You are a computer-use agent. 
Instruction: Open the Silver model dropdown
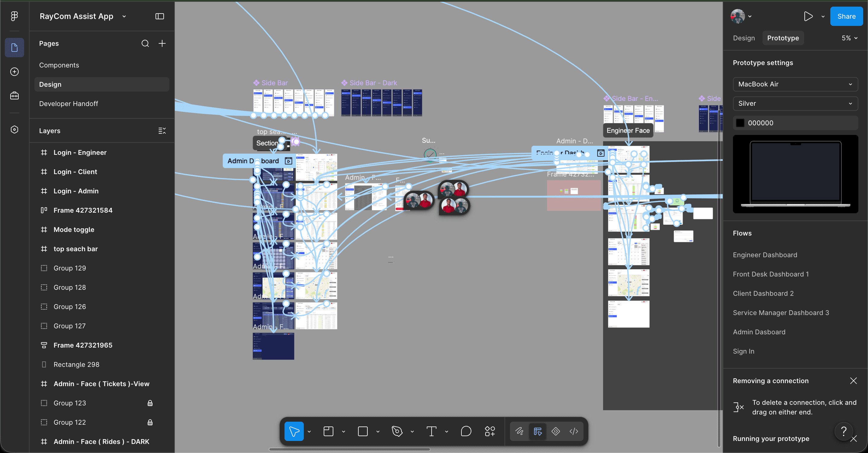click(795, 103)
